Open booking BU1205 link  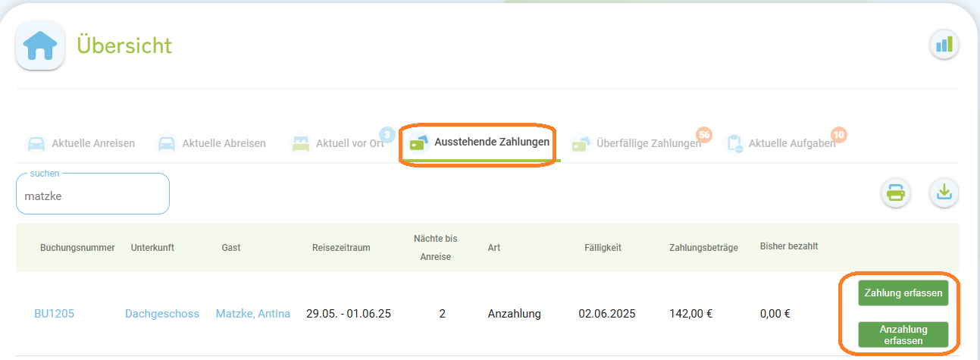point(54,314)
